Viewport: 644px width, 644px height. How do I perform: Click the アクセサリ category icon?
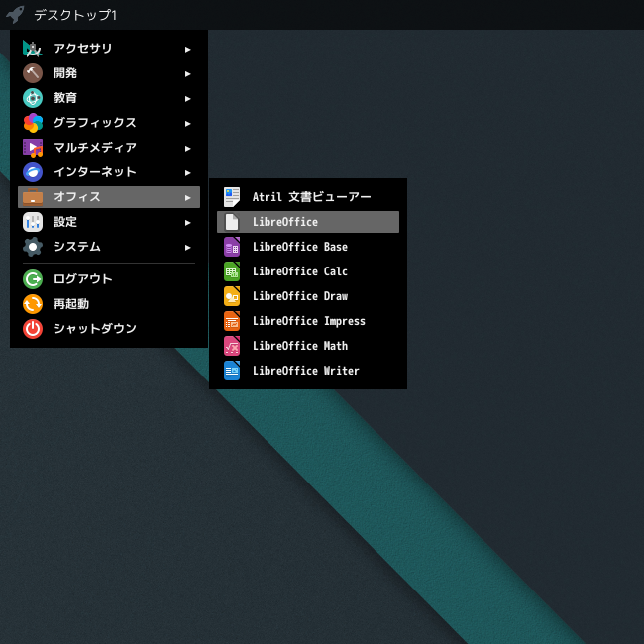[x=33, y=49]
